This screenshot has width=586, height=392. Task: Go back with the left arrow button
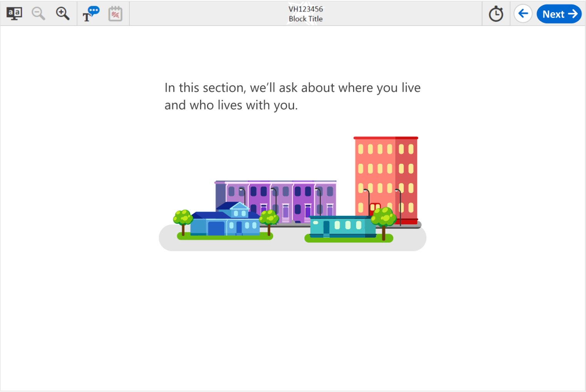click(x=523, y=14)
